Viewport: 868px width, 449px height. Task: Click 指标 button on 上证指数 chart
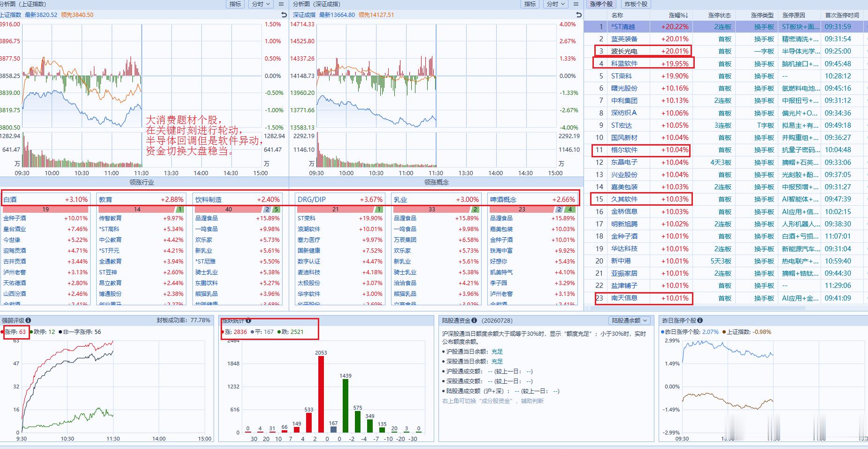235,4
